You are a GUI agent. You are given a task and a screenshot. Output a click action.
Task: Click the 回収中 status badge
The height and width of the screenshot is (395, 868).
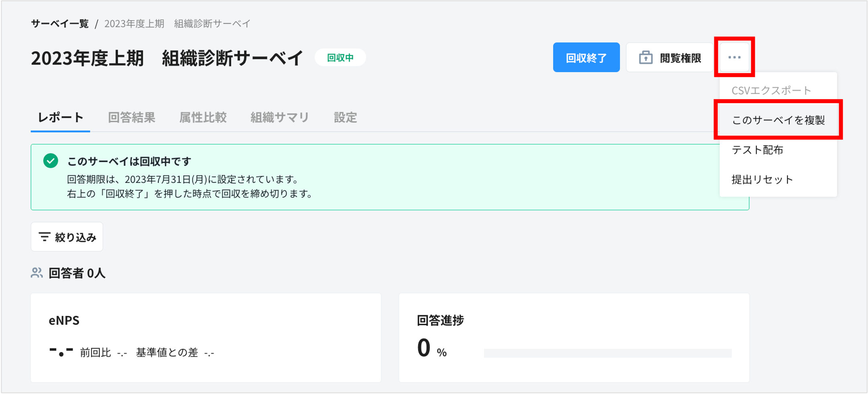(340, 57)
